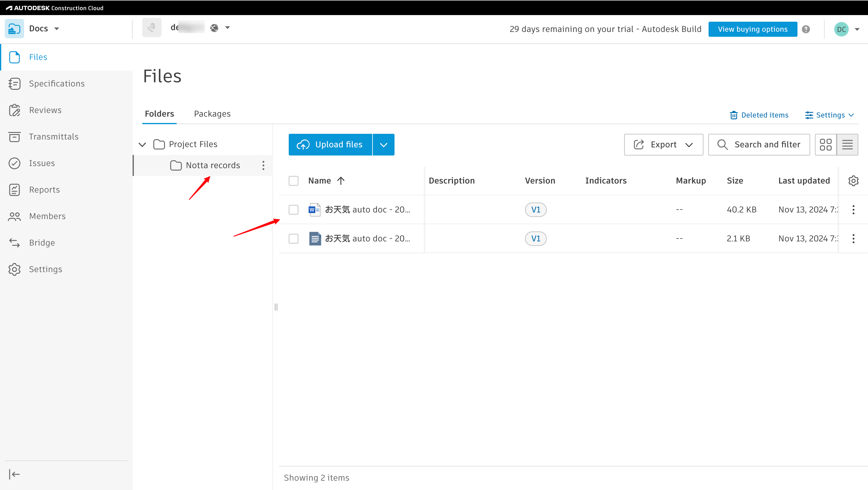Switch to list view
Screen dimensions: 868x490
point(848,145)
